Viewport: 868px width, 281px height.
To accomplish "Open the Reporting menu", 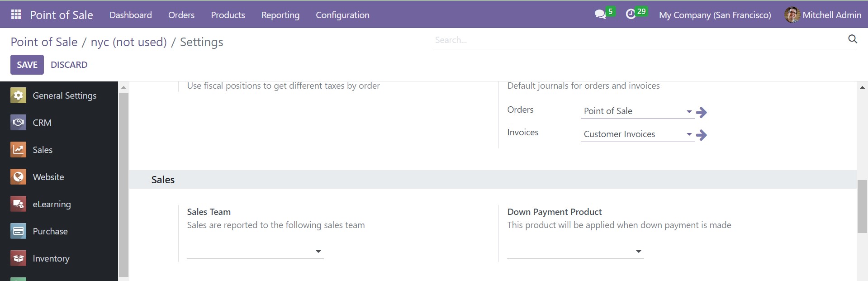I will [280, 15].
